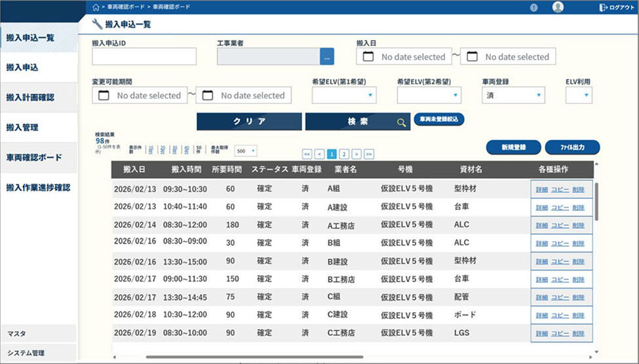Open 搬入申込一覧 in the sidebar

click(x=39, y=38)
